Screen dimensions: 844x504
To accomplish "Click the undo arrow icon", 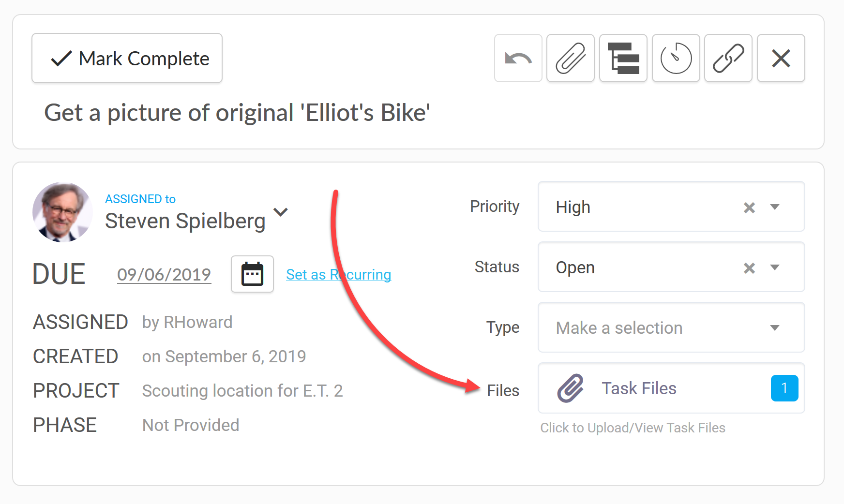I will 518,59.
